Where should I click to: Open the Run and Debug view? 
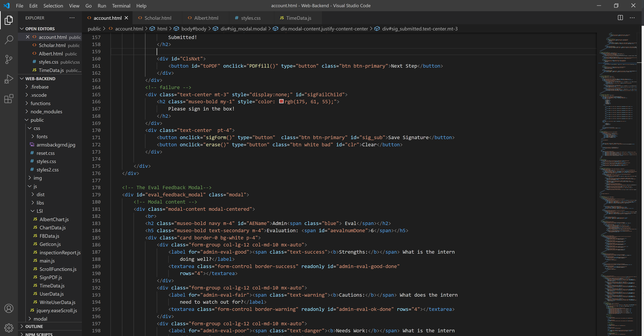coord(9,79)
